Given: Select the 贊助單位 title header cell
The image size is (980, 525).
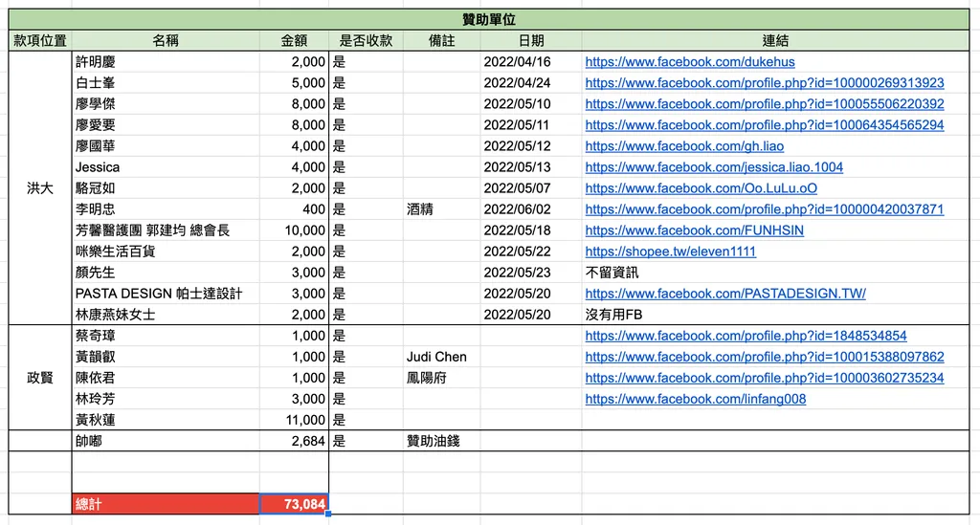Looking at the screenshot, I should click(x=489, y=20).
